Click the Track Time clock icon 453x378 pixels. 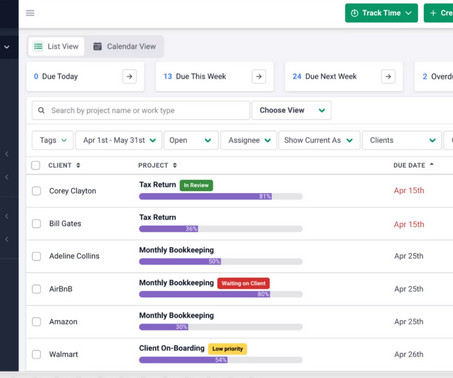coord(354,13)
